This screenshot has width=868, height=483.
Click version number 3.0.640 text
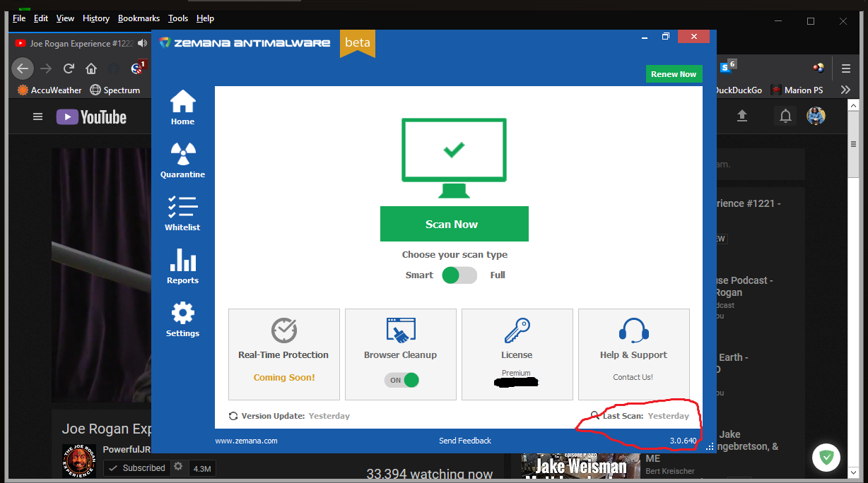pyautogui.click(x=683, y=441)
